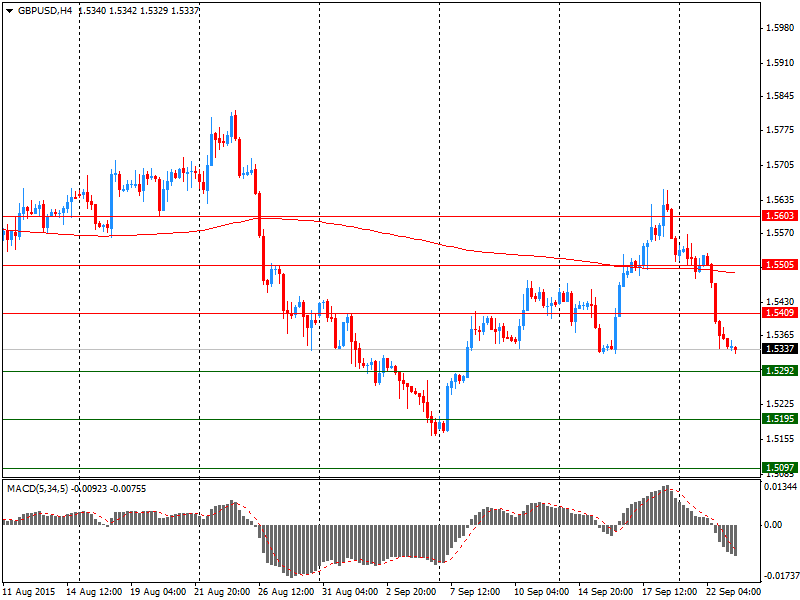800x600 pixels.
Task: Click the 1.5910 price scale value
Action: click(x=781, y=63)
